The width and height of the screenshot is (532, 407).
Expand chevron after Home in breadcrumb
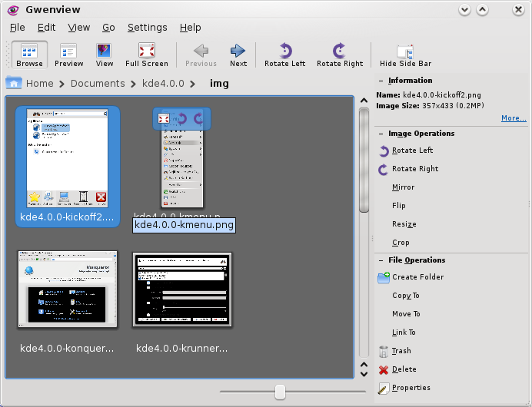tap(62, 84)
